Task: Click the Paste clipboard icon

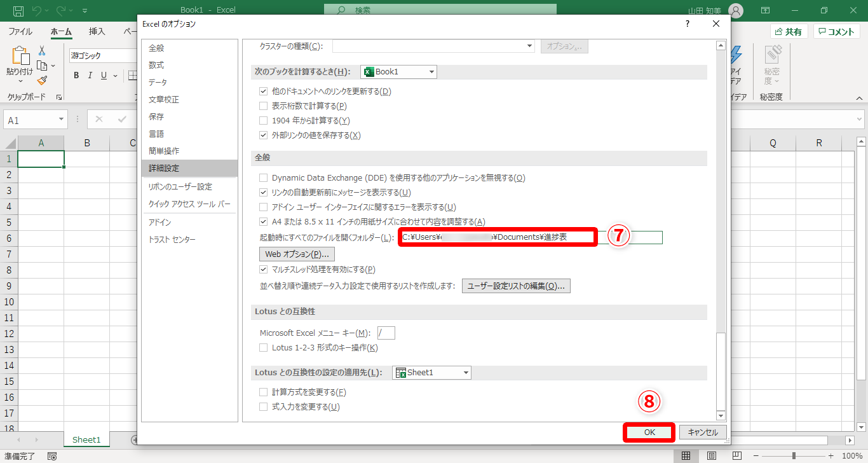Action: (20, 56)
